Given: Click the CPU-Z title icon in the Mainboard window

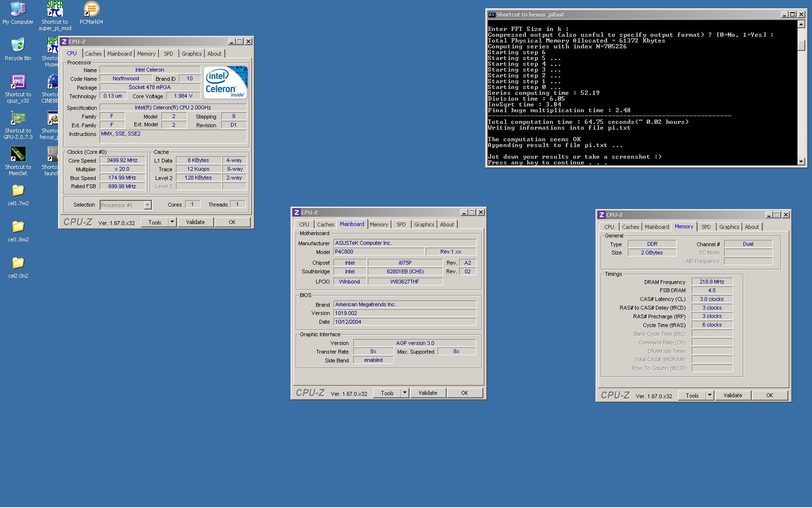Looking at the screenshot, I should [297, 212].
